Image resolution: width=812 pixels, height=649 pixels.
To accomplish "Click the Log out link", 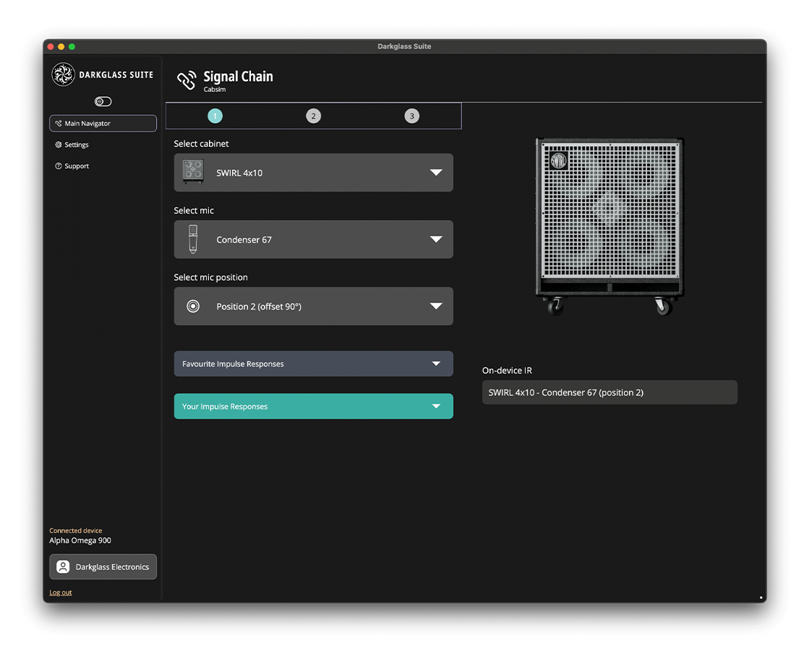I will click(61, 593).
